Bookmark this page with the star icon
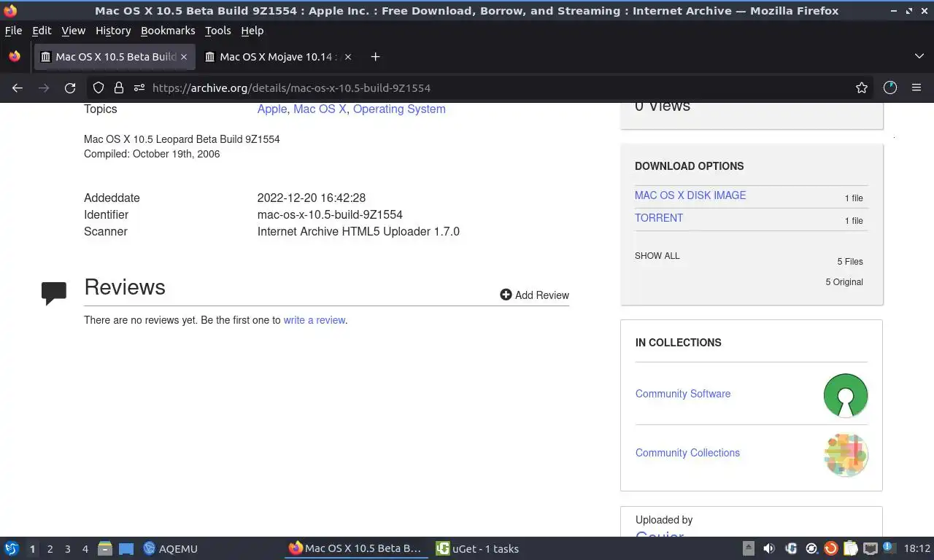The width and height of the screenshot is (934, 560). [862, 87]
